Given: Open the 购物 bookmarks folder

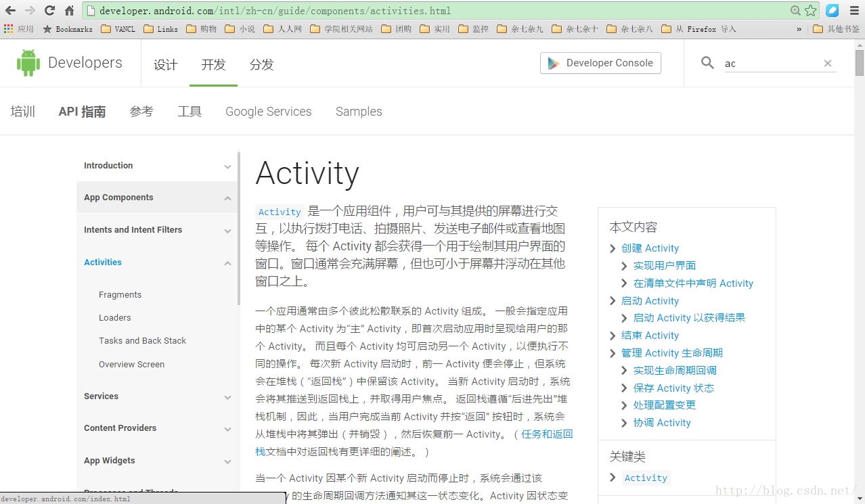Looking at the screenshot, I should [202, 29].
